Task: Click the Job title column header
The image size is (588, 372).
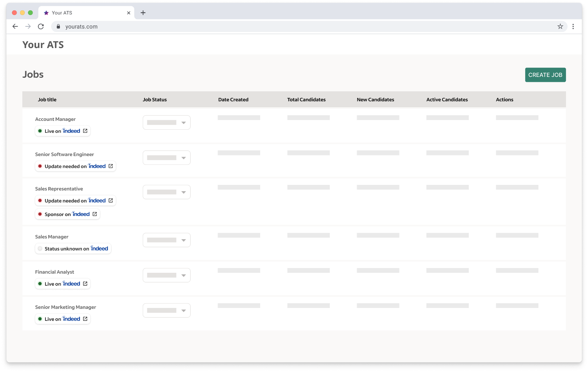Action: tap(47, 100)
